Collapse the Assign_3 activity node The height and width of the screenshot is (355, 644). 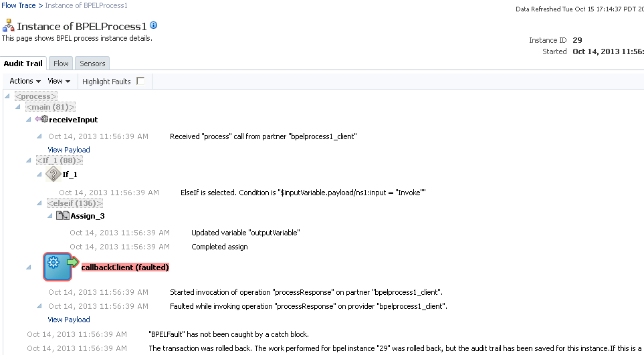point(49,215)
